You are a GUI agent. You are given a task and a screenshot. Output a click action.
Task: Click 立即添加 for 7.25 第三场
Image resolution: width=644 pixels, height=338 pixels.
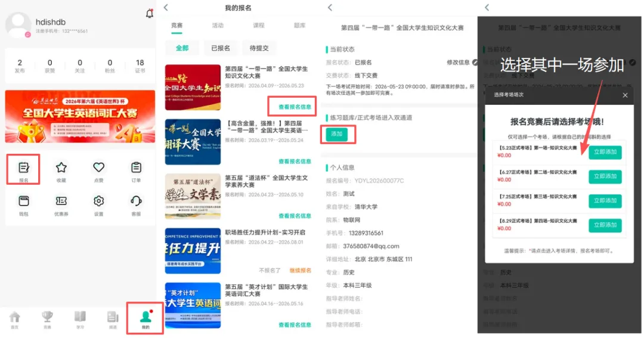click(x=605, y=201)
